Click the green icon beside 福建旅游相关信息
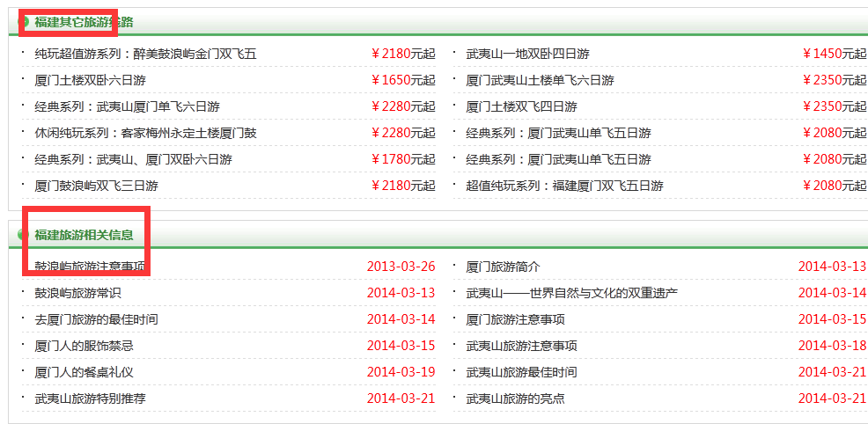868x424 pixels. [24, 235]
